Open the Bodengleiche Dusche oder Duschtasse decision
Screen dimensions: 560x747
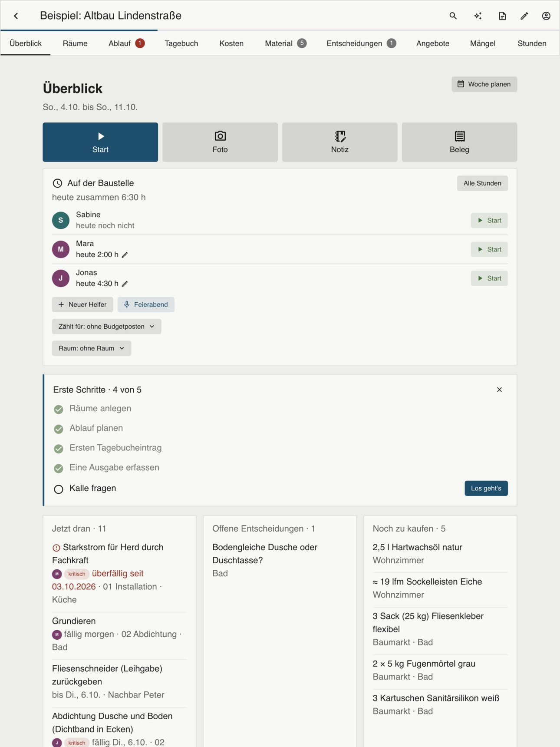click(x=280, y=560)
